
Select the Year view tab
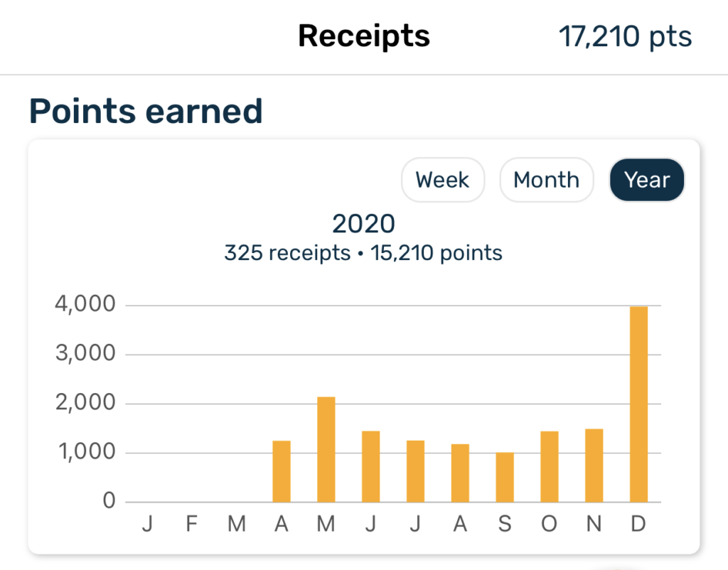(647, 180)
